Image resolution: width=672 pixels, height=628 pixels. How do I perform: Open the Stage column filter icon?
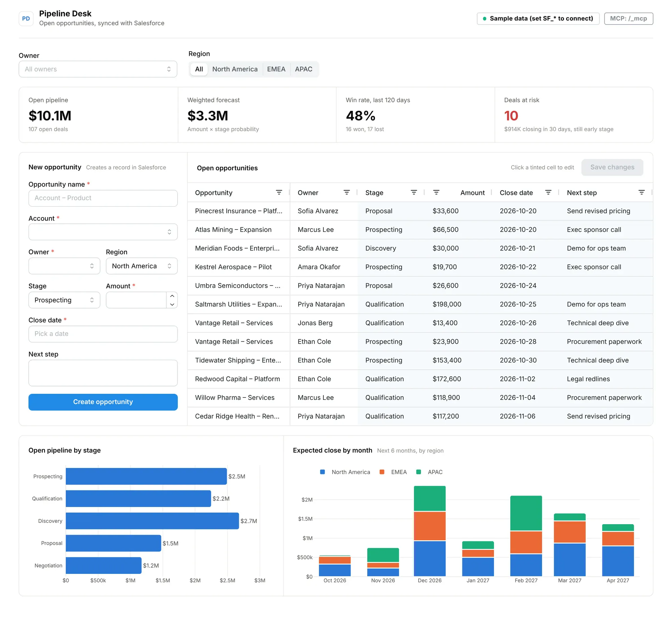[x=414, y=193]
